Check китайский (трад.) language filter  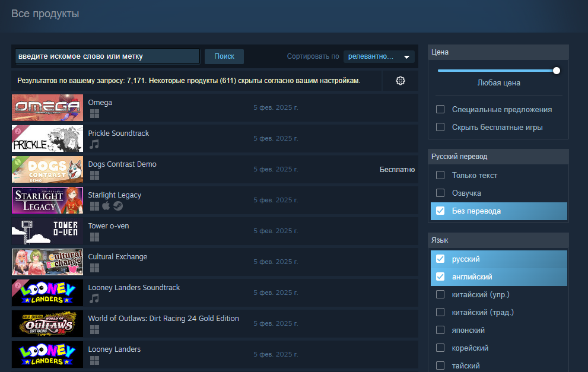click(x=440, y=312)
